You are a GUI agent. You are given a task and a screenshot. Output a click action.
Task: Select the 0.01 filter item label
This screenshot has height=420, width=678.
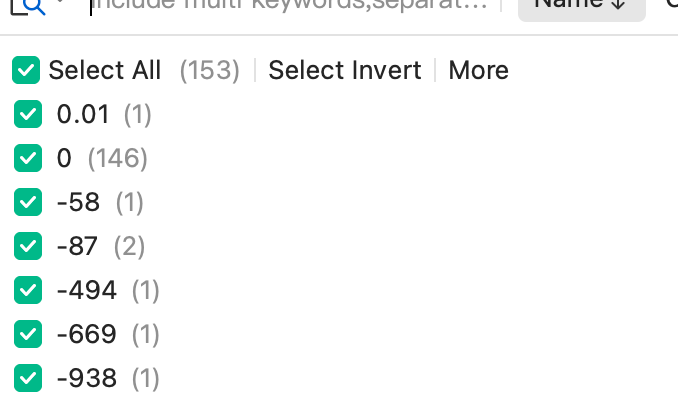(x=82, y=115)
